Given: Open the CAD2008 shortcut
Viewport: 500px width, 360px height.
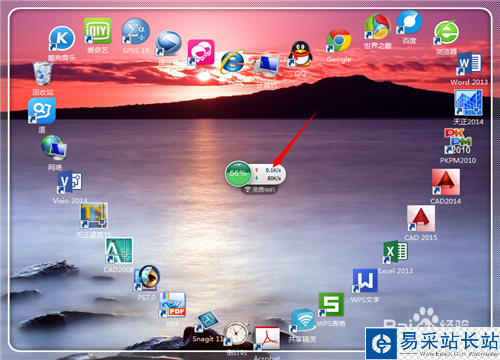Looking at the screenshot, I should tap(119, 250).
